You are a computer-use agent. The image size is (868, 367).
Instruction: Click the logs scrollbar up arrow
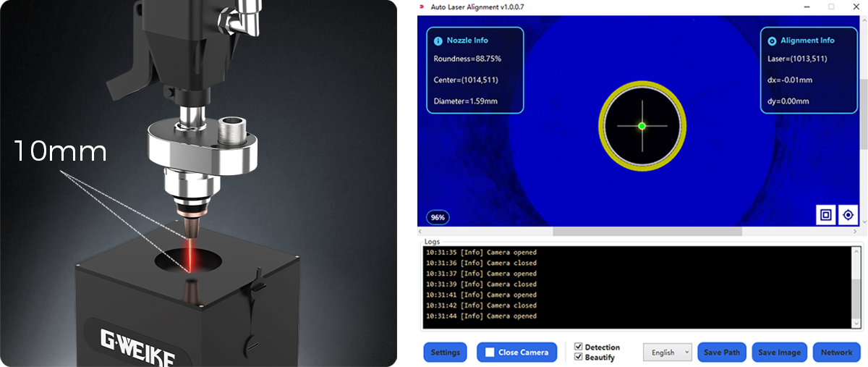[x=856, y=252]
